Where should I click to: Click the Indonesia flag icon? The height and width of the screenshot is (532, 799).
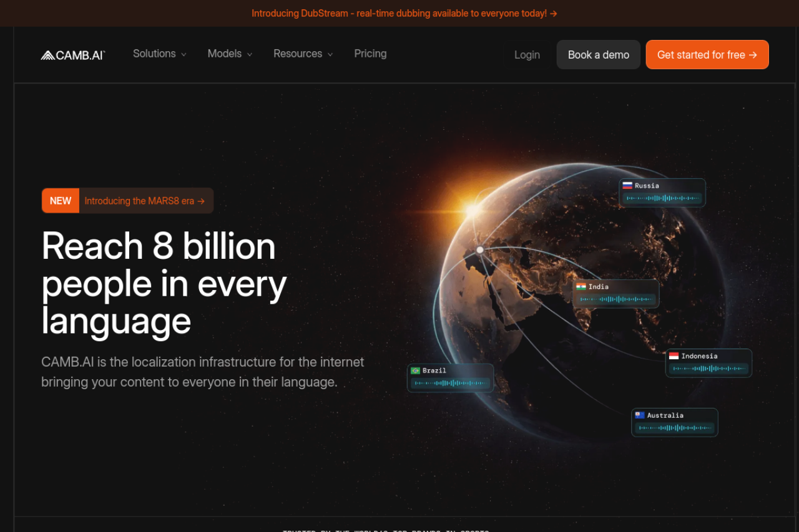point(674,356)
